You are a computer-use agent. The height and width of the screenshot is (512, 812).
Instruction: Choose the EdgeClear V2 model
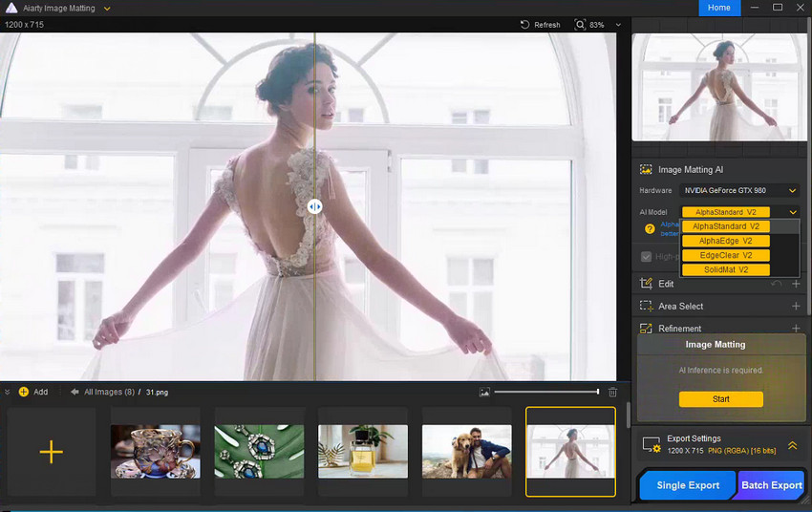point(725,255)
